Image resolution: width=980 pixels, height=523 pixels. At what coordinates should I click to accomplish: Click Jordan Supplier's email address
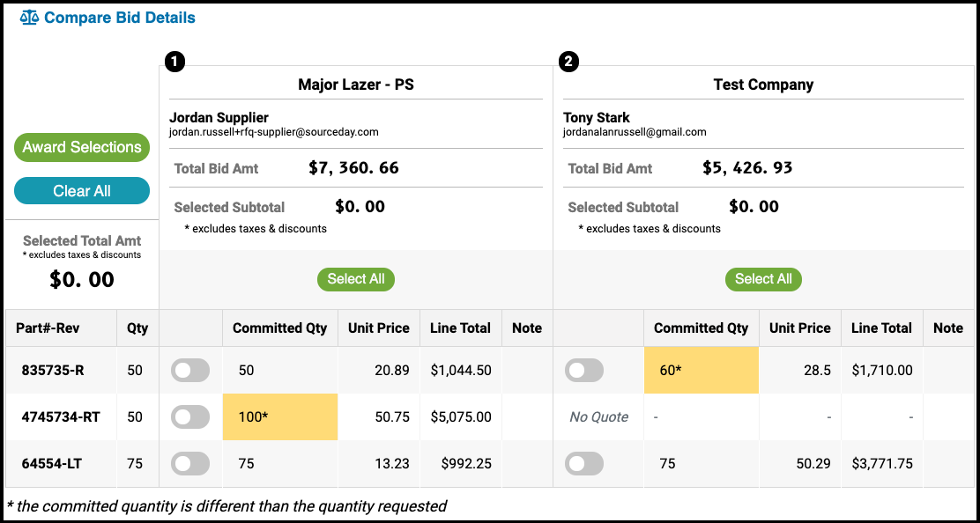pos(274,132)
